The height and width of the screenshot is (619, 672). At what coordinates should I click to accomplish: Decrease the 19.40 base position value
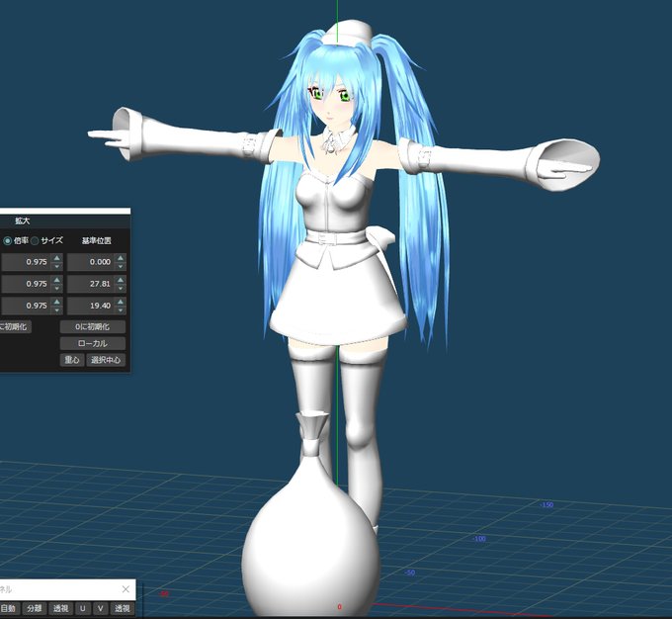click(121, 309)
